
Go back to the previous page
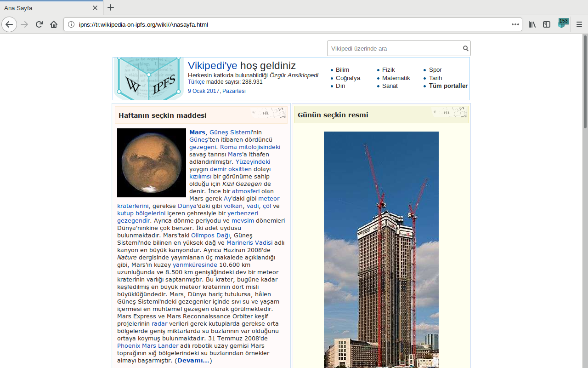pos(9,24)
